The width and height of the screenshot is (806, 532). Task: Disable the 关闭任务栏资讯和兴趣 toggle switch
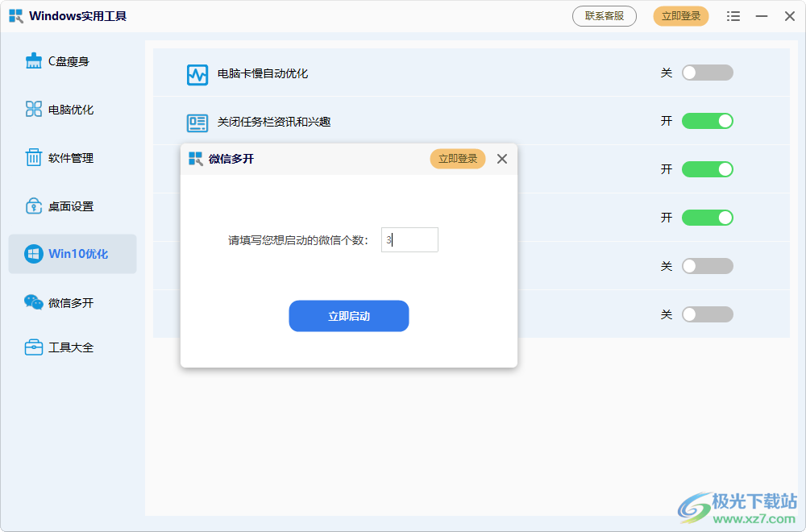point(707,121)
